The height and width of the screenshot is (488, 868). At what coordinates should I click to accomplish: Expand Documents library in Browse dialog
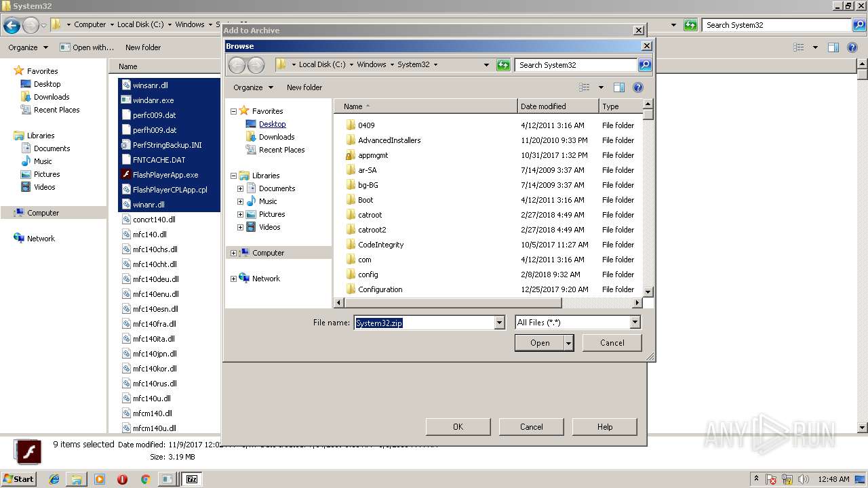coord(240,188)
